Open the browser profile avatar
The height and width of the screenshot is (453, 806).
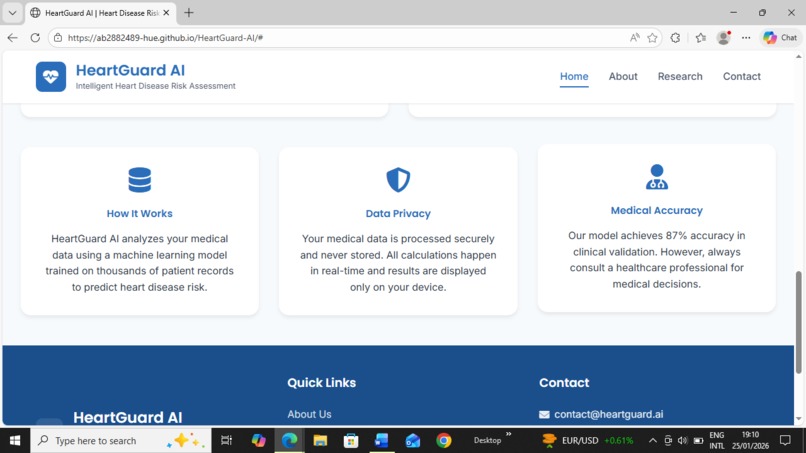click(x=724, y=38)
